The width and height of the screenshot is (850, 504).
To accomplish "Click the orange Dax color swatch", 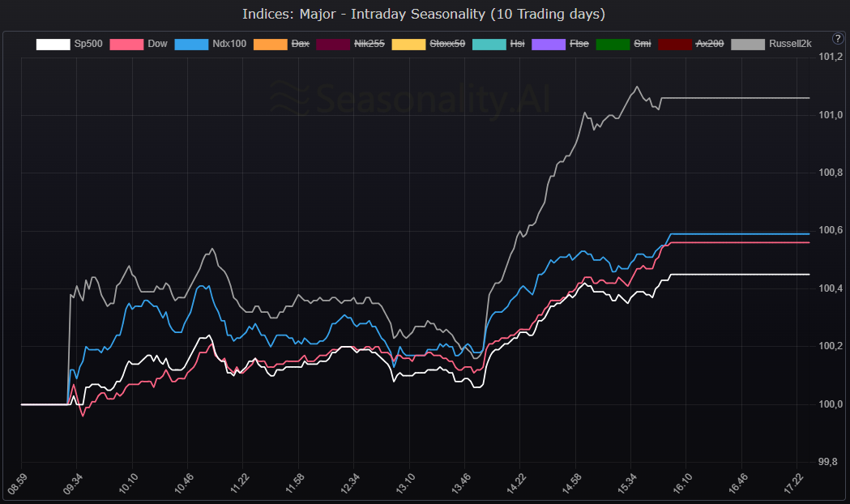I will 270,45.
